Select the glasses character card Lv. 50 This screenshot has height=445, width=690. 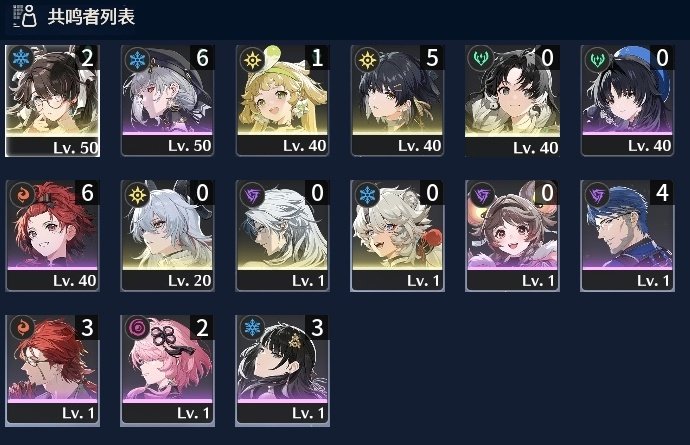(52, 101)
